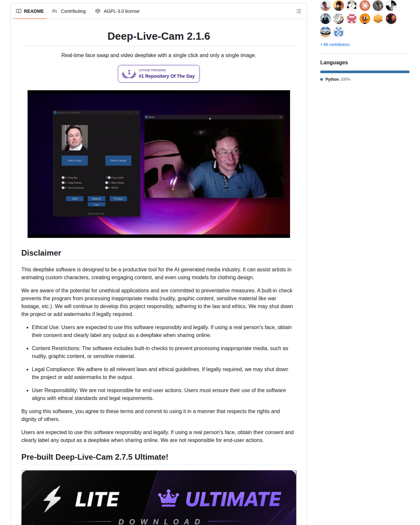Open the orange starburst contributor avatar
The height and width of the screenshot is (525, 420).
(x=365, y=5)
